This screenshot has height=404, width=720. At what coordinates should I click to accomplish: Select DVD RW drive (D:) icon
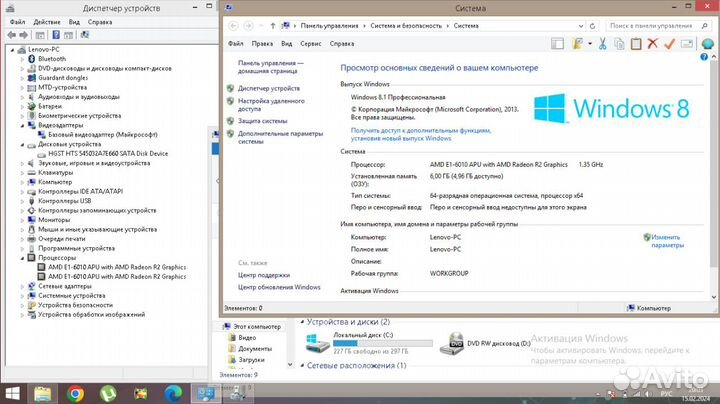(452, 343)
